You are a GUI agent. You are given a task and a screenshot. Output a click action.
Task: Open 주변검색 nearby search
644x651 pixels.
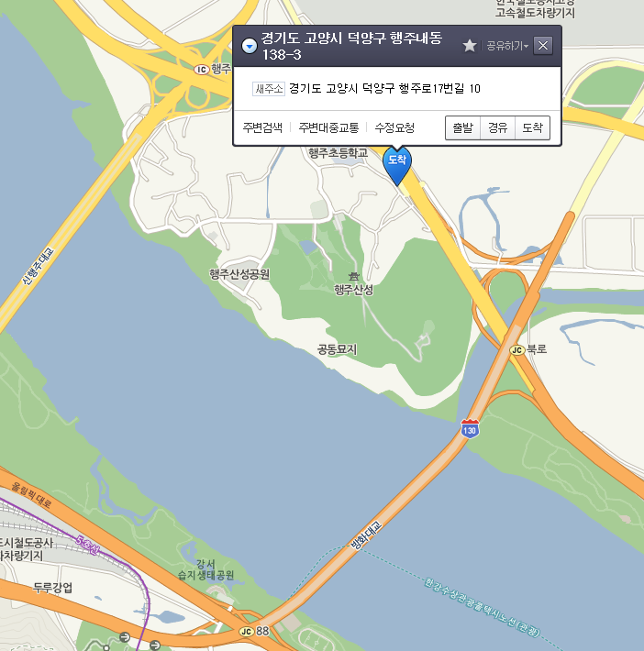click(262, 127)
